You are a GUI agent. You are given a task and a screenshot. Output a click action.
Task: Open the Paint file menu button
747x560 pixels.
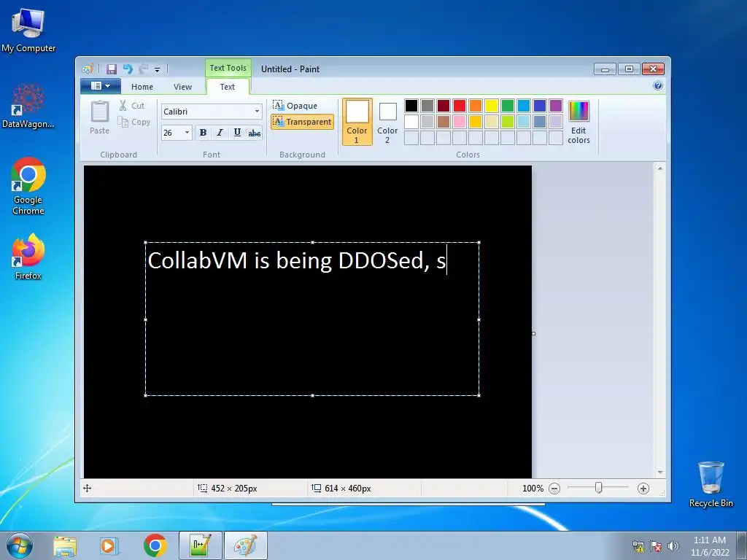pos(100,86)
